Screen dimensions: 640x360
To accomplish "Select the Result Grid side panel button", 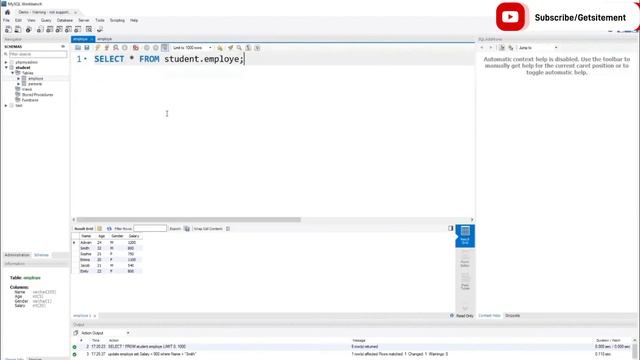I will click(465, 236).
